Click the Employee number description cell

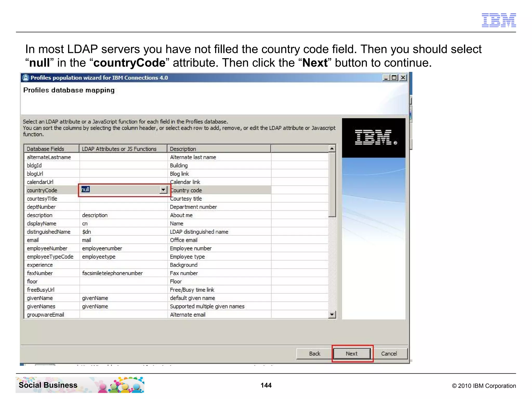[x=219, y=249]
